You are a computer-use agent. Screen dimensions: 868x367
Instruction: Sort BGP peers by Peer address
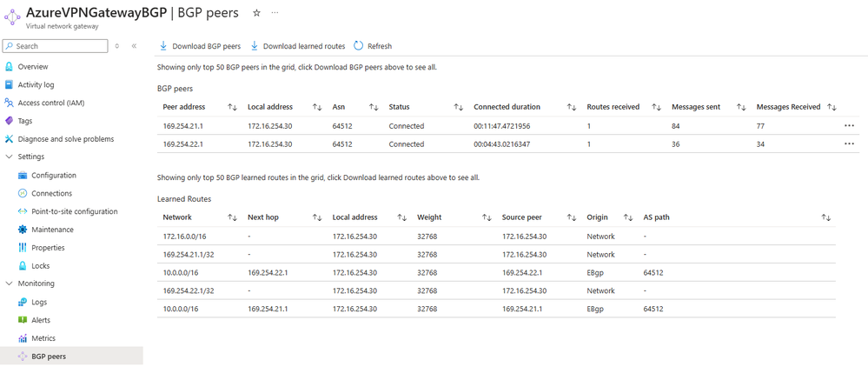click(x=232, y=107)
